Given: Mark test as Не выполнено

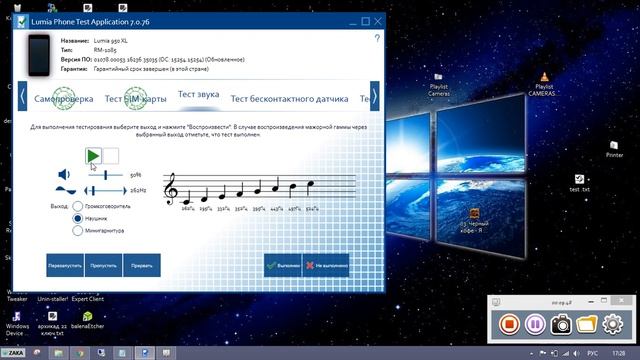Looking at the screenshot, I should (x=326, y=265).
